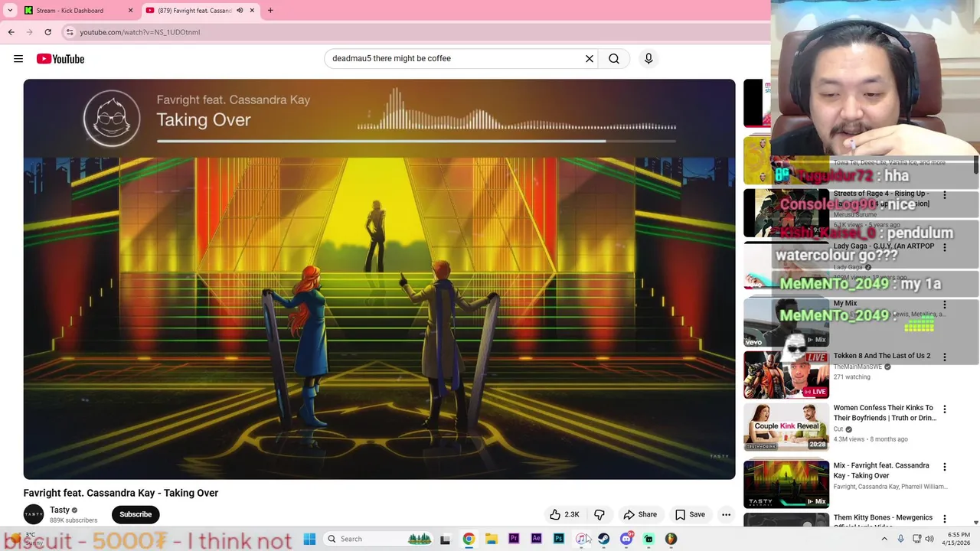Image resolution: width=980 pixels, height=551 pixels.
Task: Subscribe to the Tasty channel
Action: coord(136,514)
